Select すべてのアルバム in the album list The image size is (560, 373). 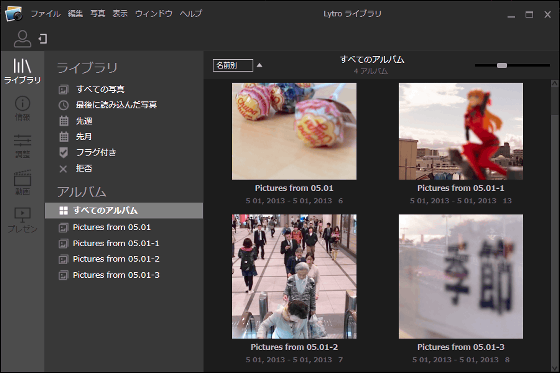pos(124,210)
